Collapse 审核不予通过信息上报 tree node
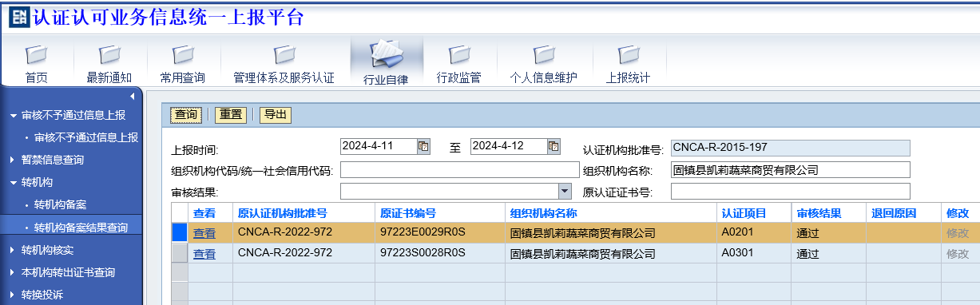Image resolution: width=980 pixels, height=305 pixels. coord(13,116)
